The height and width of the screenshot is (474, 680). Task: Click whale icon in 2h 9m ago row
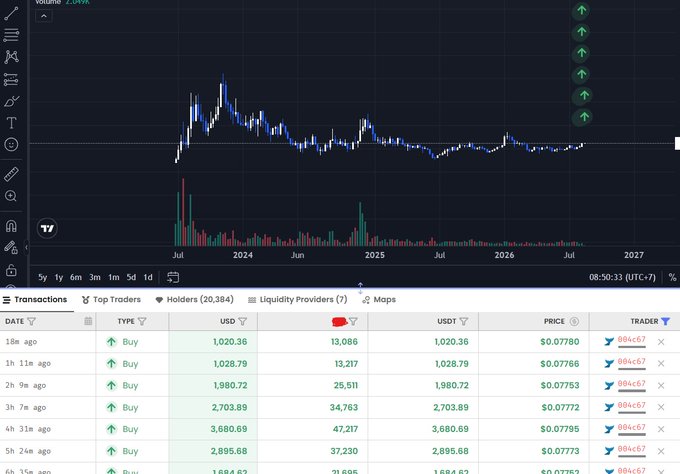pyautogui.click(x=609, y=386)
